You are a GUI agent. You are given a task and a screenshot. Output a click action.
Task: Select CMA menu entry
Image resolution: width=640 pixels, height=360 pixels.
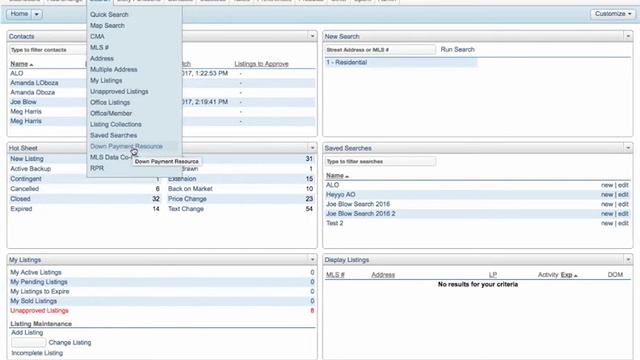point(97,36)
